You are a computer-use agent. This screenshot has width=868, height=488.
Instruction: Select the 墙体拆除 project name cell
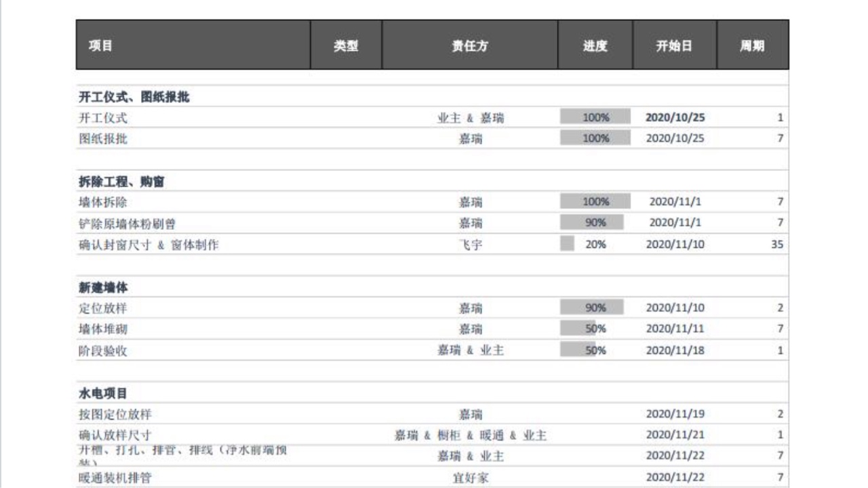(x=103, y=202)
